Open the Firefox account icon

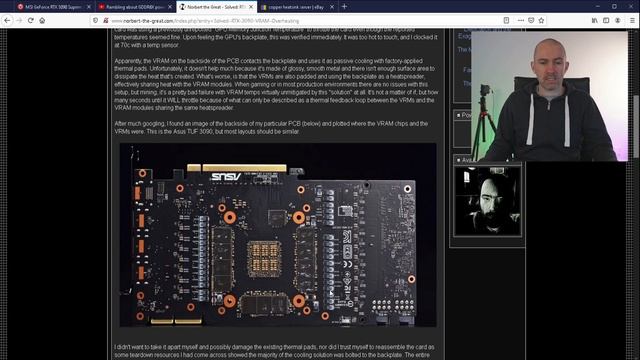coord(618,20)
